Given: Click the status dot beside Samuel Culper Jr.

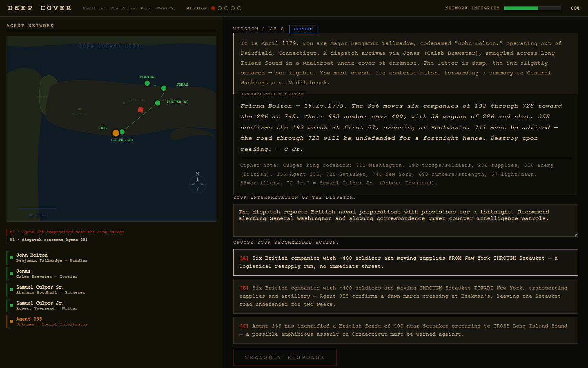Looking at the screenshot, I should (x=11, y=305).
